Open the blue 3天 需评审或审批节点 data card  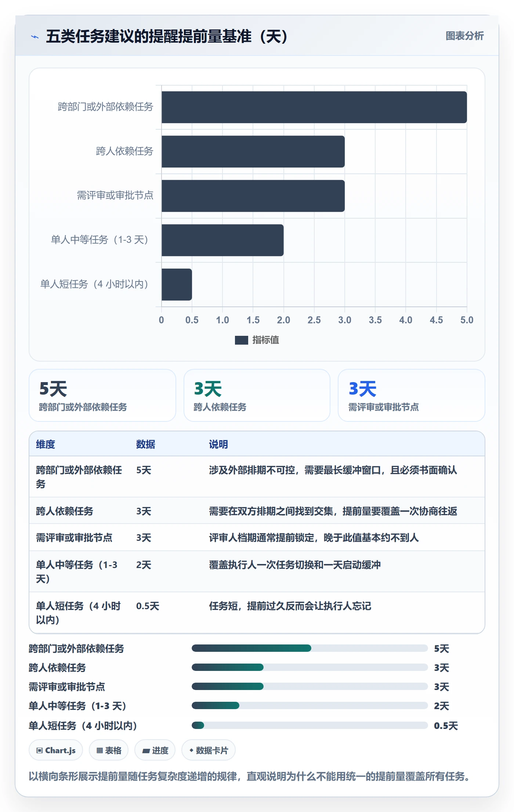[412, 395]
